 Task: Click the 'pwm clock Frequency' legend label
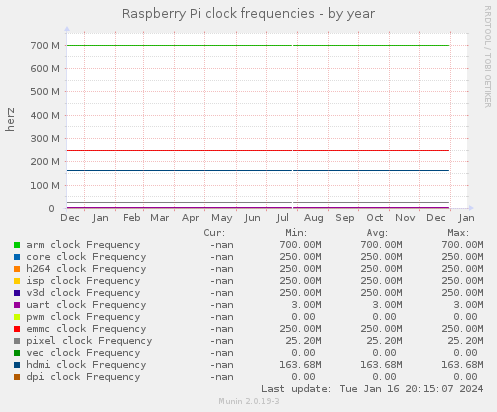click(83, 317)
